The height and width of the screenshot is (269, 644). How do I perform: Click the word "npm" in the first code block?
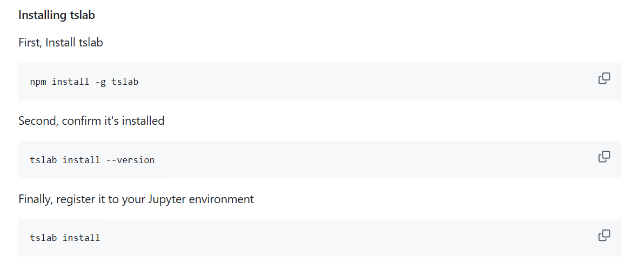pos(38,82)
